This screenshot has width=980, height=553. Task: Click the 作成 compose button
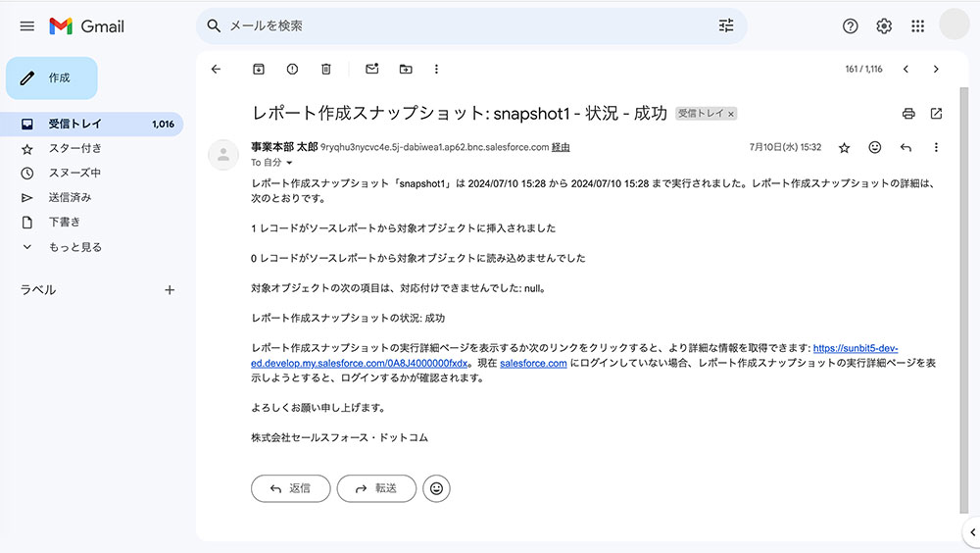point(52,78)
